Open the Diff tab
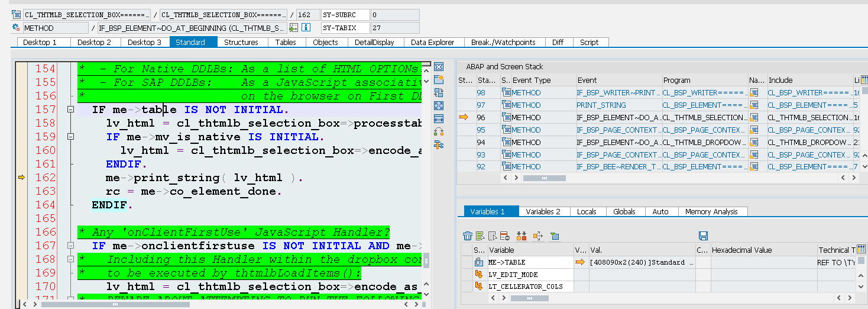The width and height of the screenshot is (868, 309). click(x=558, y=42)
